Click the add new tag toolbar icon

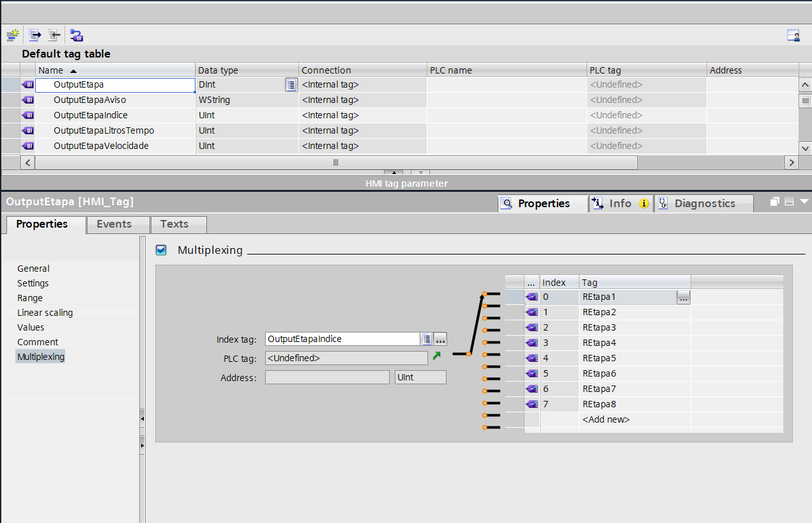click(12, 36)
